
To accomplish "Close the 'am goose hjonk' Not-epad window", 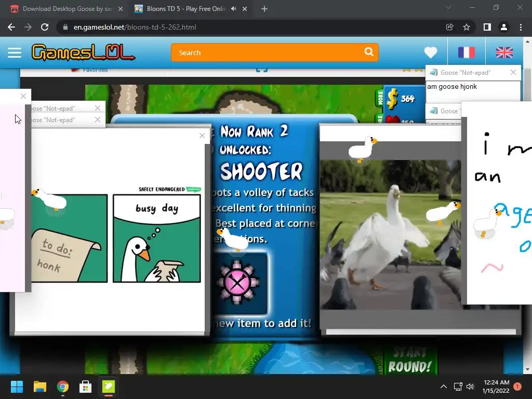I will click(513, 72).
